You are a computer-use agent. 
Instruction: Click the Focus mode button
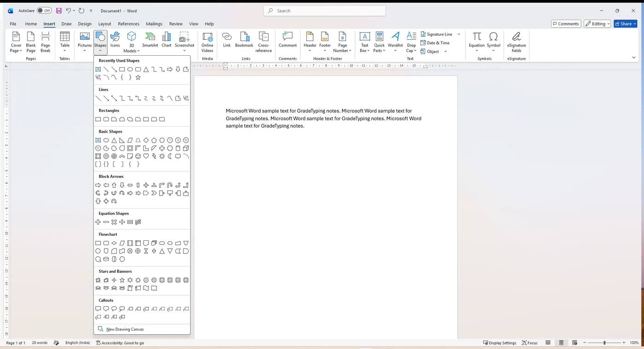point(529,343)
